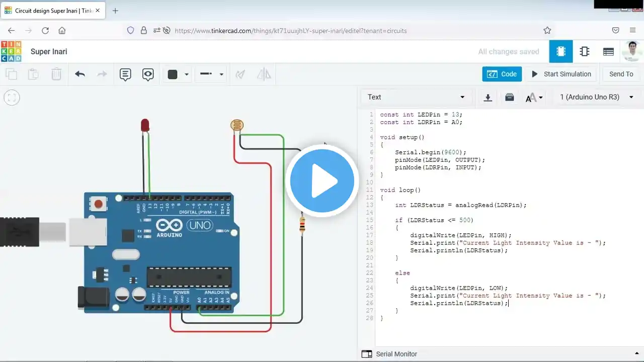644x362 pixels.
Task: Click the rotate icon
Action: [240, 74]
